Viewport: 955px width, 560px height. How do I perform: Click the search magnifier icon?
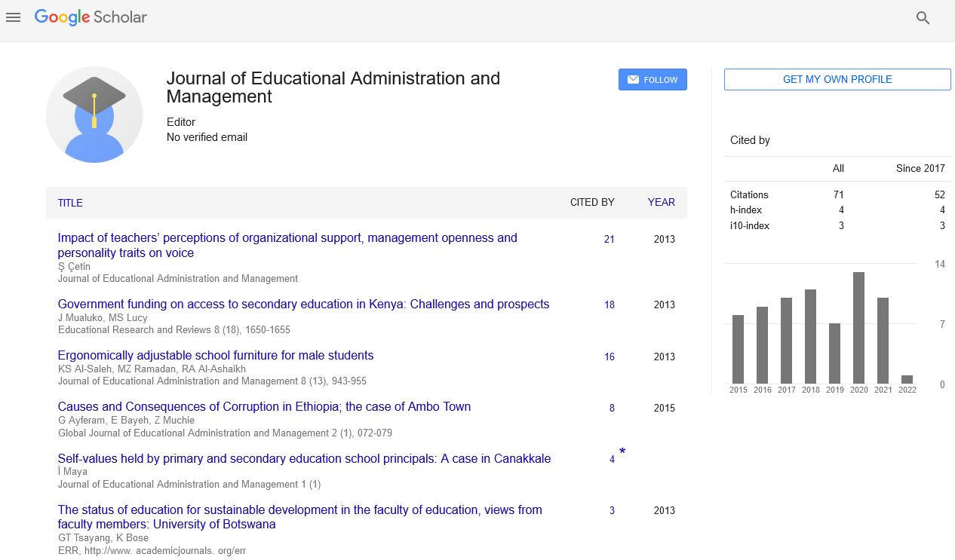click(x=923, y=18)
